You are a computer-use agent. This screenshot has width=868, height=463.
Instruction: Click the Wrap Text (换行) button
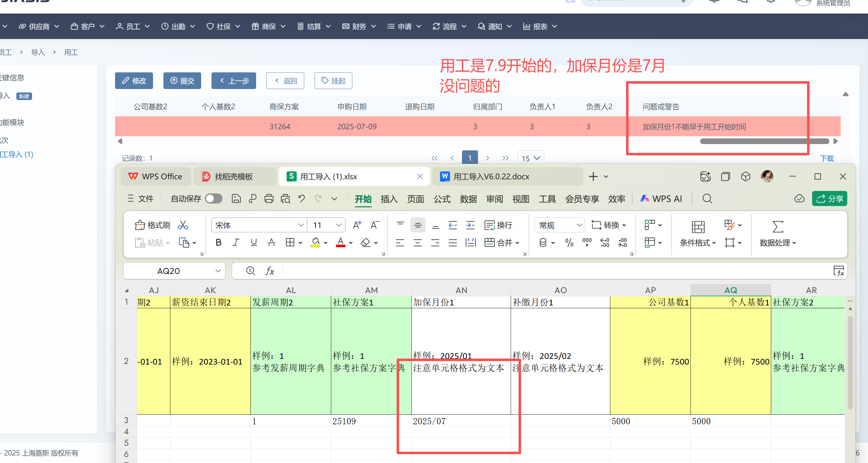coord(498,225)
